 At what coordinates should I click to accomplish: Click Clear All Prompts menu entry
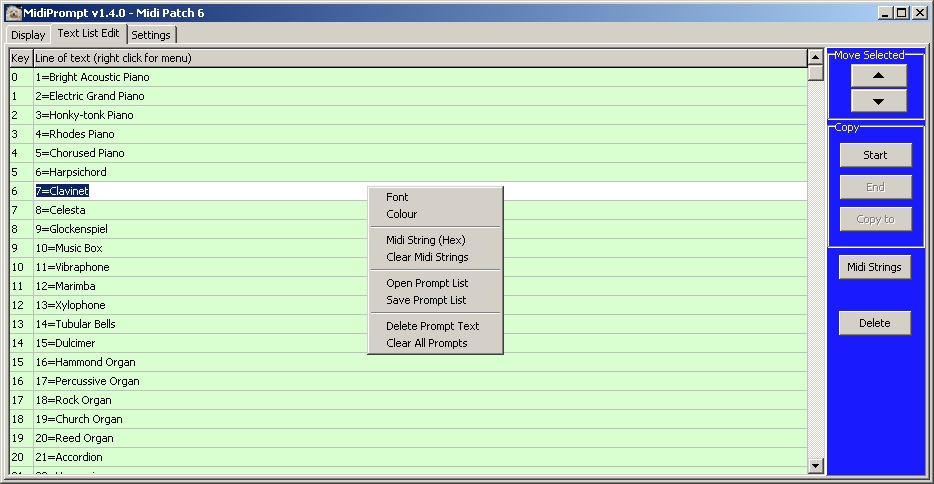tap(427, 343)
